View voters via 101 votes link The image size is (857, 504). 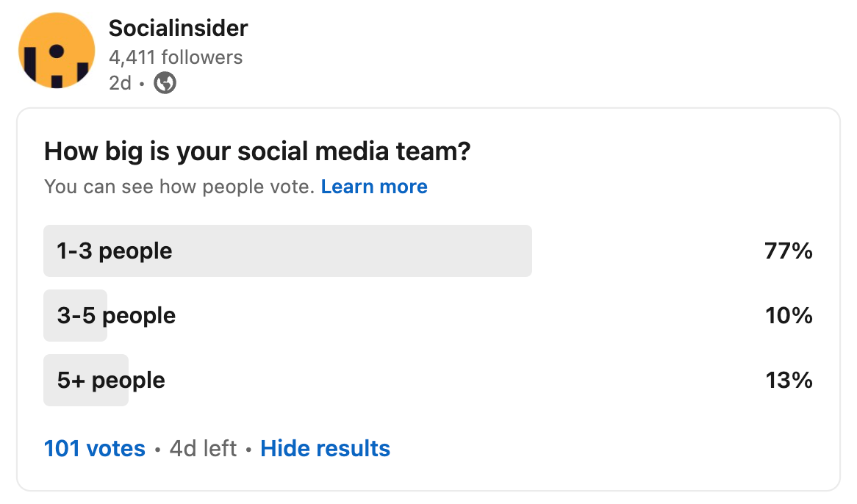(x=95, y=448)
